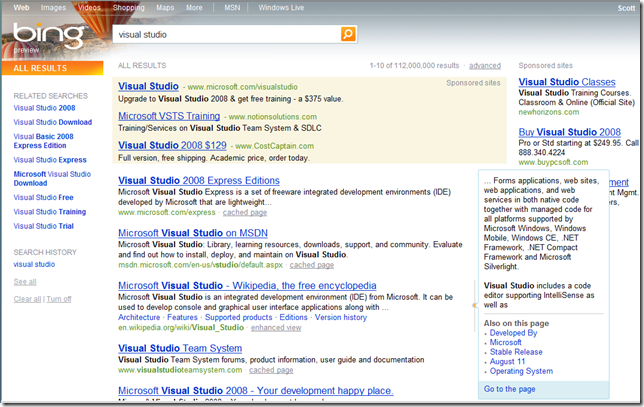Click the Scott account name
Viewport: 644px width, 407px height.
pos(626,8)
